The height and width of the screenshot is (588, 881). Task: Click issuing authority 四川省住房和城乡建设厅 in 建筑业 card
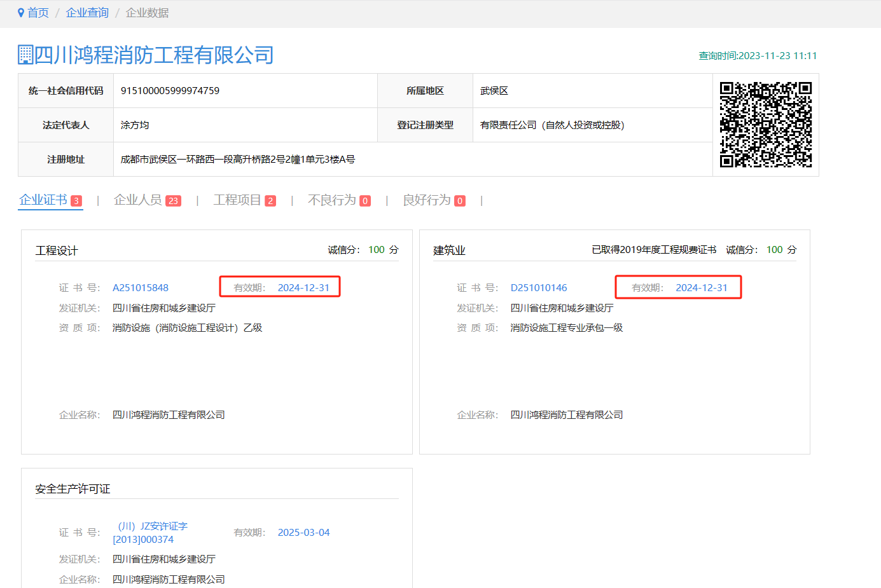(562, 308)
